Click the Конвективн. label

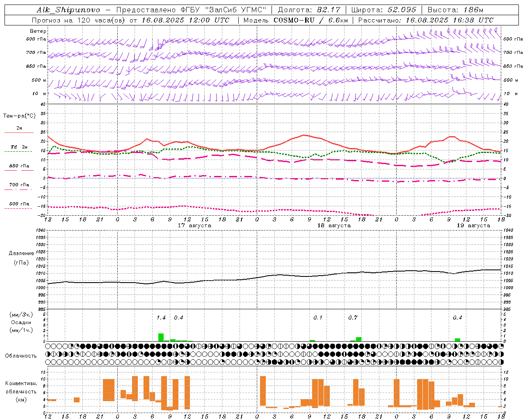click(x=21, y=383)
